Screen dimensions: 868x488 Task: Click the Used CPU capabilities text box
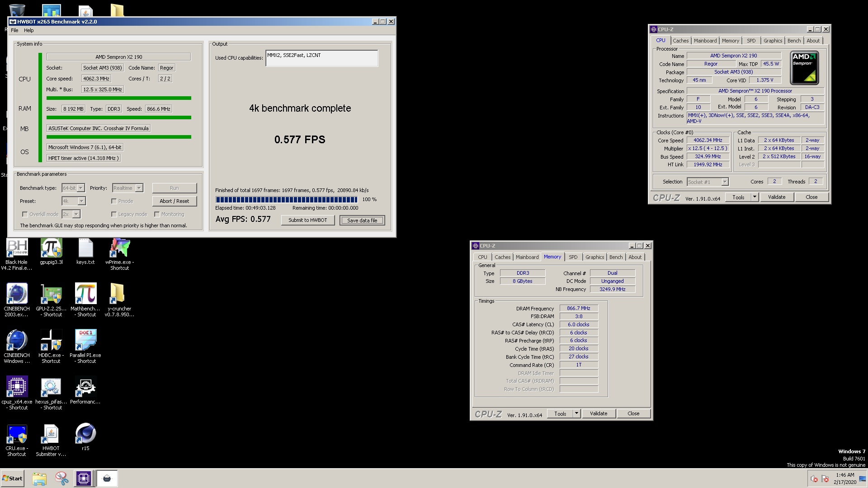tap(322, 58)
